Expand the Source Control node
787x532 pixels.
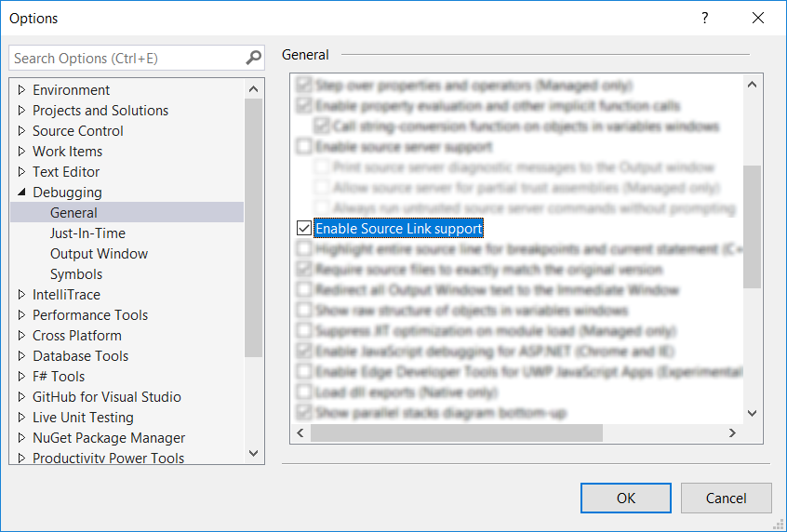[21, 131]
